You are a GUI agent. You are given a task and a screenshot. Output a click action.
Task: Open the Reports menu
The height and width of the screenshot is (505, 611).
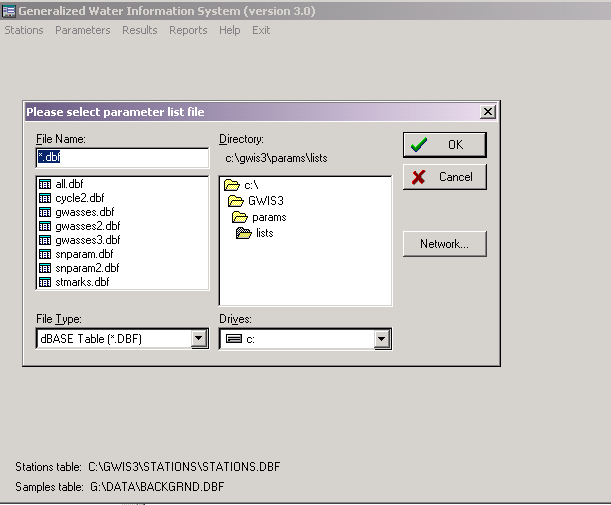click(188, 30)
